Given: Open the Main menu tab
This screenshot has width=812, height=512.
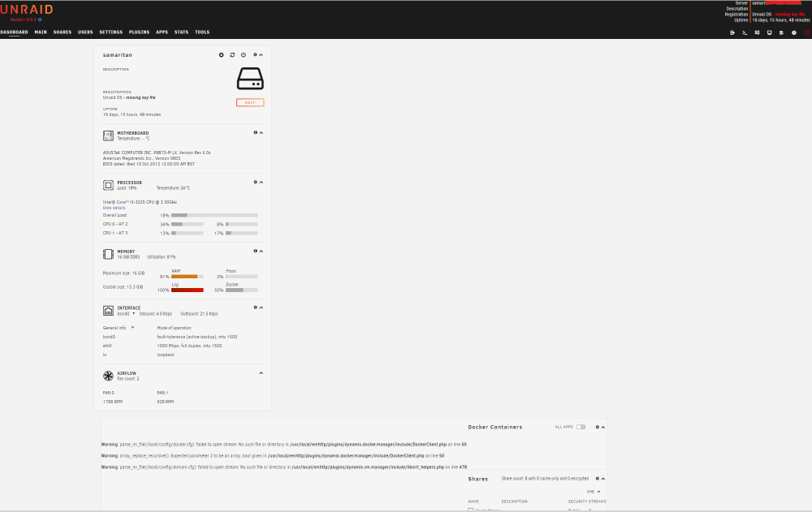Looking at the screenshot, I should point(41,32).
